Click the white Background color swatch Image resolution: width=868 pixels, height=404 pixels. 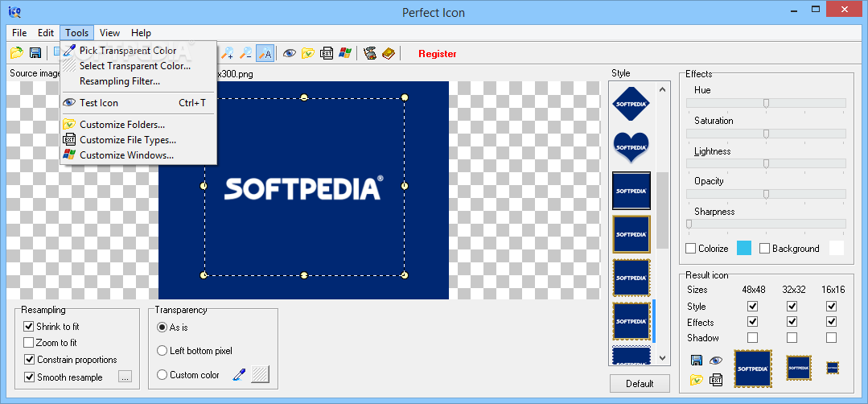tap(837, 249)
